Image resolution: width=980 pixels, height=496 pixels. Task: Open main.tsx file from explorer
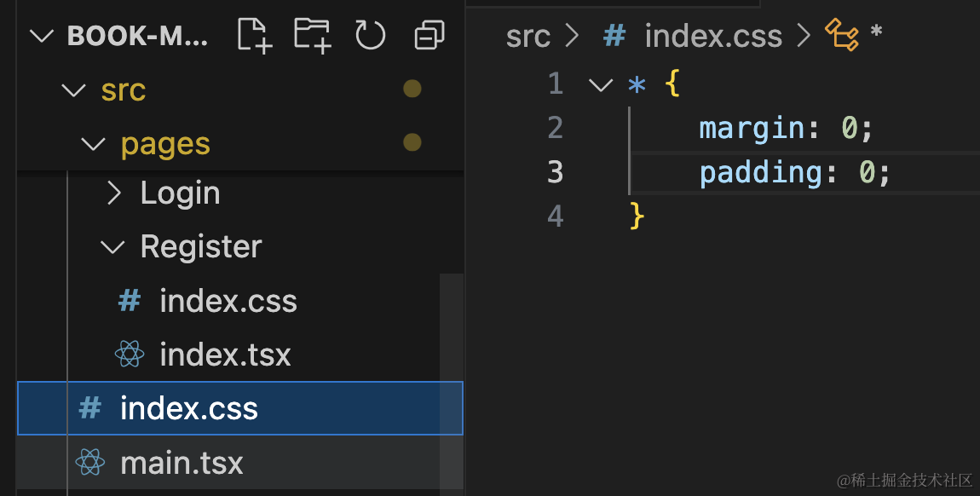182,463
